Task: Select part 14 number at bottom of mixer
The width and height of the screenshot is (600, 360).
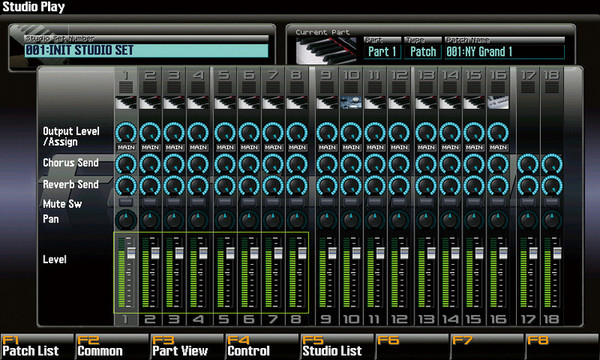Action: (450, 319)
